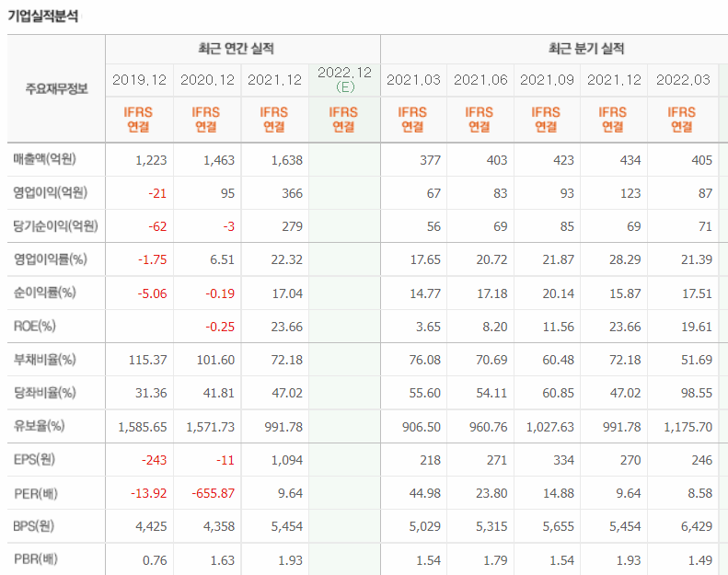This screenshot has height=575, width=728.
Task: Select the 1,463 revenue value for 2020.12
Action: click(x=219, y=160)
